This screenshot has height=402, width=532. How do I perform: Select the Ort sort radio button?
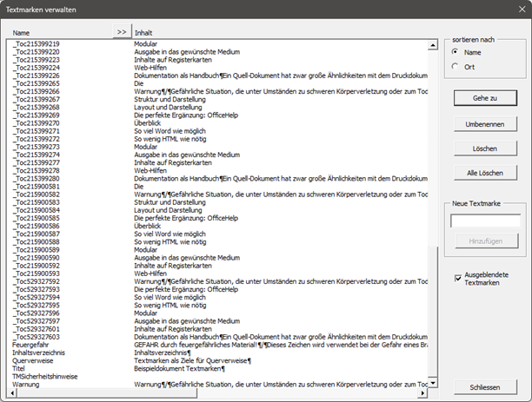[x=455, y=67]
